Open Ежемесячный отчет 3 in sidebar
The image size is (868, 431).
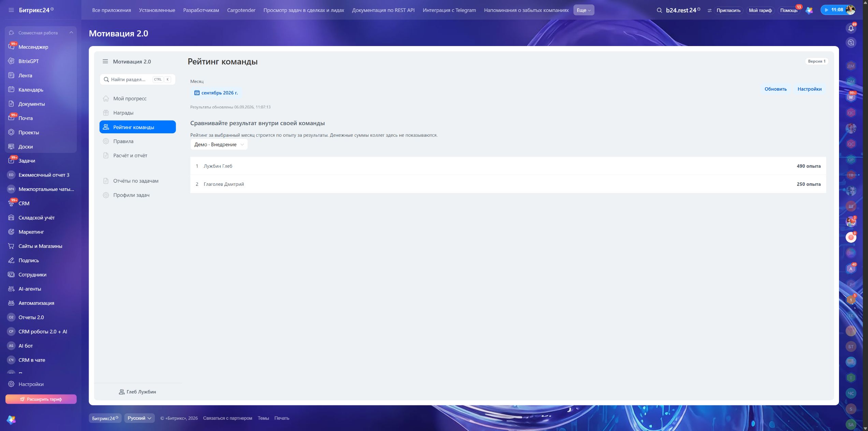pyautogui.click(x=44, y=175)
